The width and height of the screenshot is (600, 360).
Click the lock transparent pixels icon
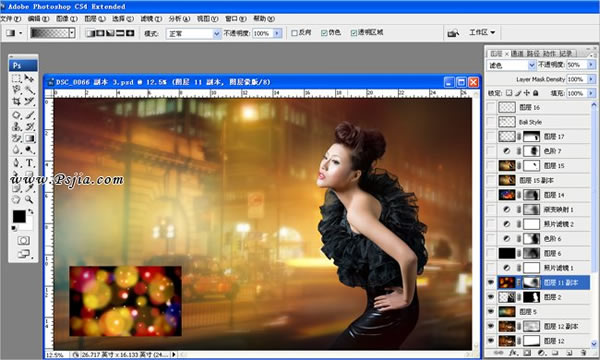509,93
